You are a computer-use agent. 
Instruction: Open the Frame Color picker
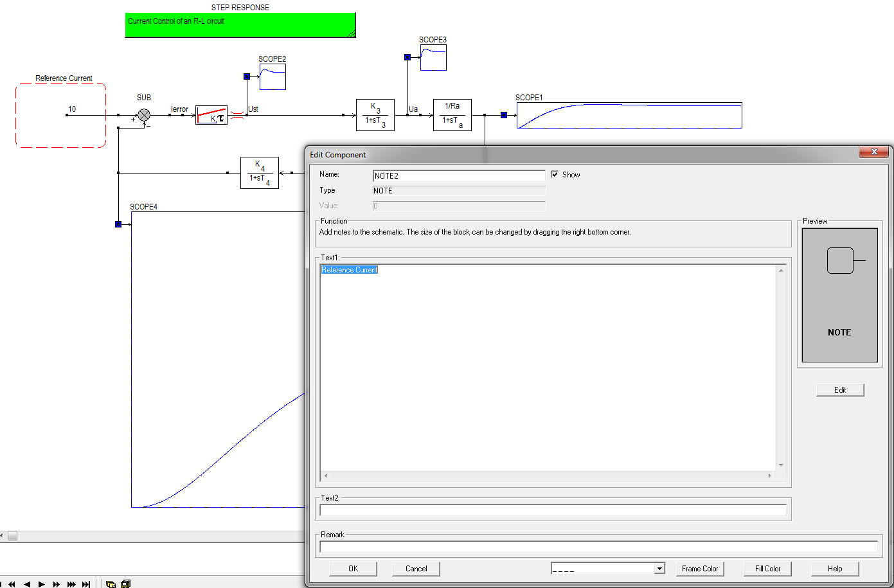point(700,569)
